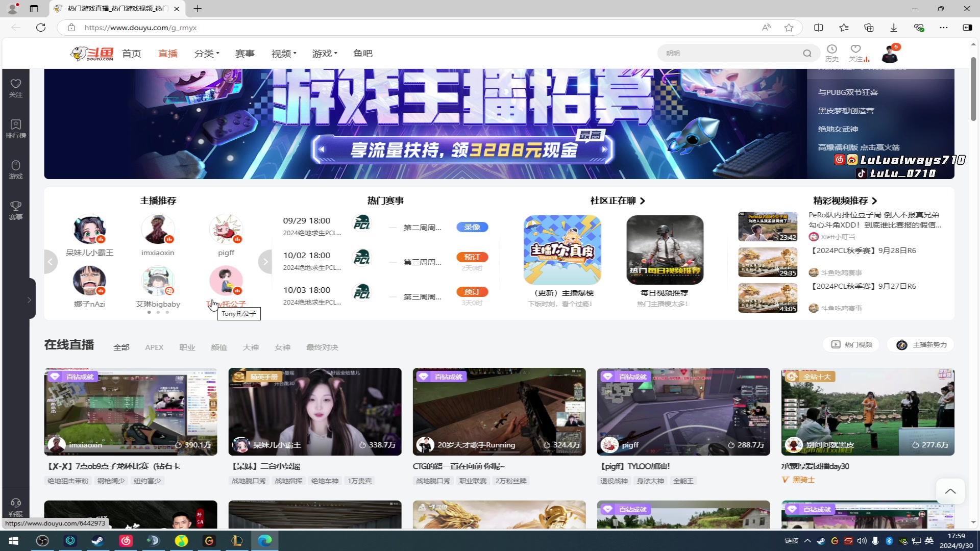980x551 pixels.
Task: Click the page vertical scrollbar thumb
Action: 973,89
